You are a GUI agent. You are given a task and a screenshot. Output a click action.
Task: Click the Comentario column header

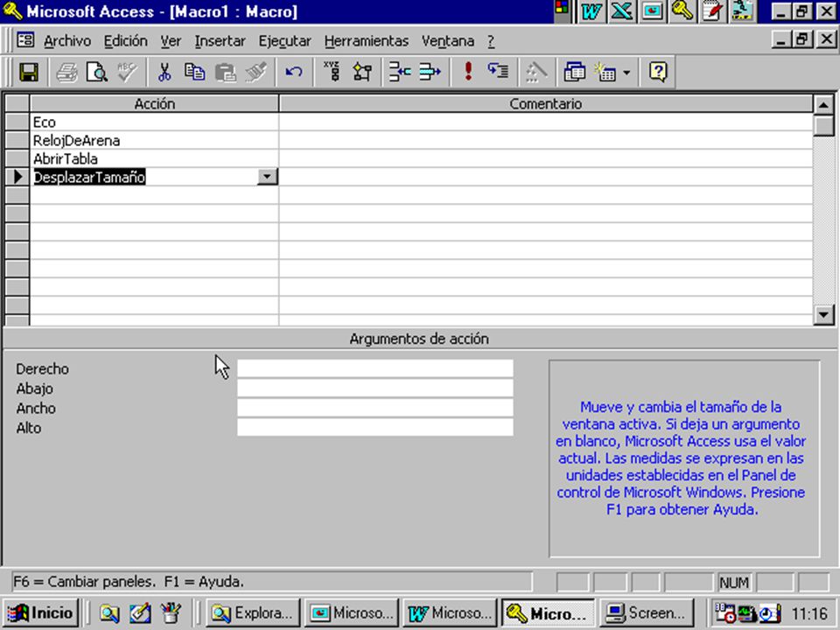pyautogui.click(x=545, y=103)
